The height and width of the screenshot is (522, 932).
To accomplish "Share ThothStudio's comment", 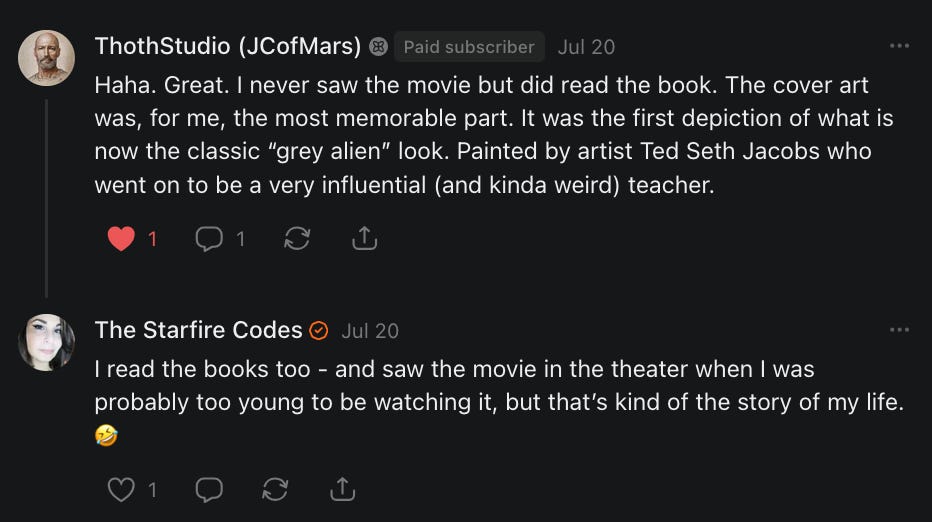I will click(x=365, y=239).
